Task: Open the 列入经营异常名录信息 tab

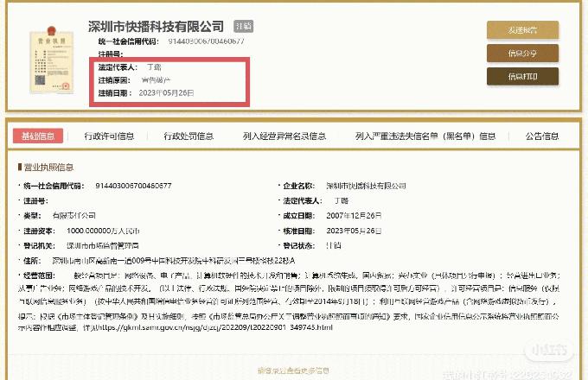Action: pos(284,136)
